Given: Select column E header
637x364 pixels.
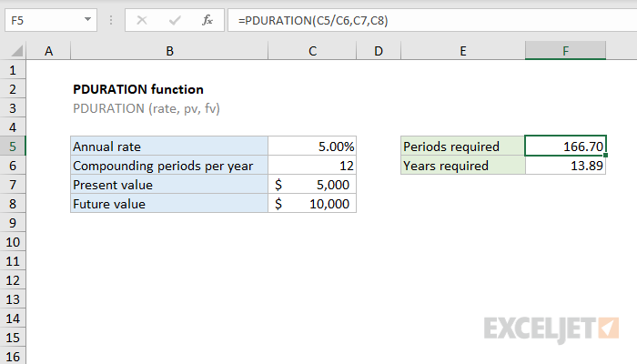Looking at the screenshot, I should point(462,51).
